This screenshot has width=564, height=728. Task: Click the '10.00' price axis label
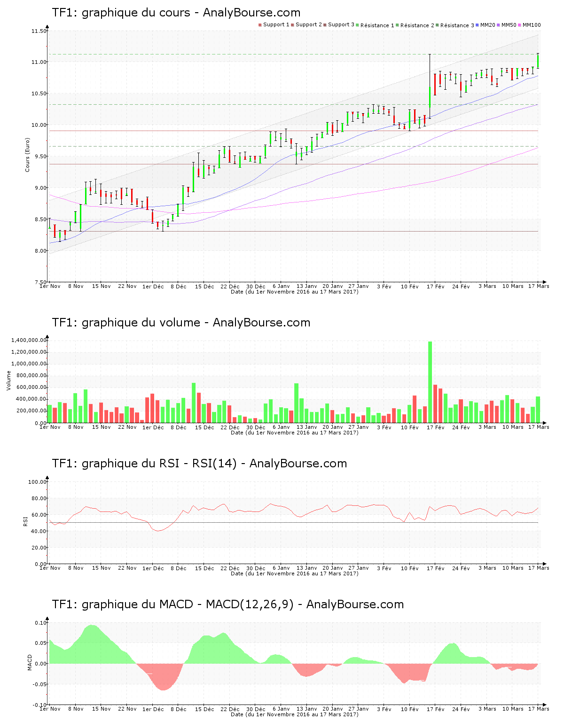[x=39, y=125]
